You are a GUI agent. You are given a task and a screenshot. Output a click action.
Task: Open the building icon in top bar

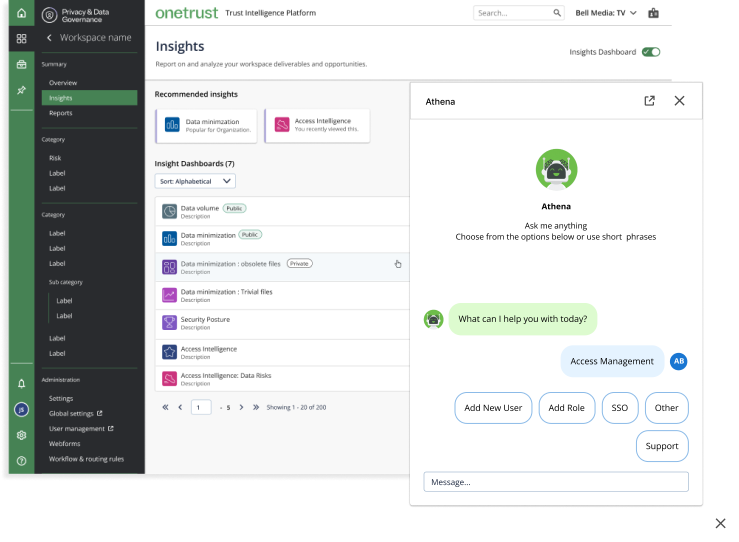click(653, 13)
